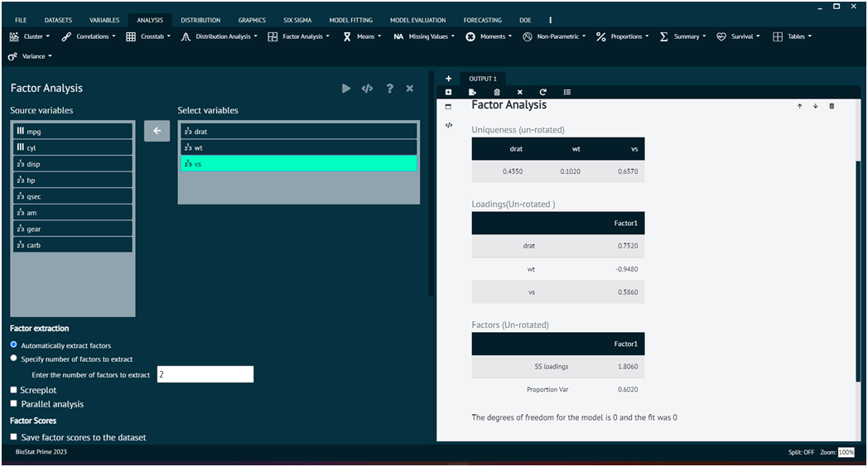
Task: Click the add-box icon in output toolbar
Action: point(448,93)
